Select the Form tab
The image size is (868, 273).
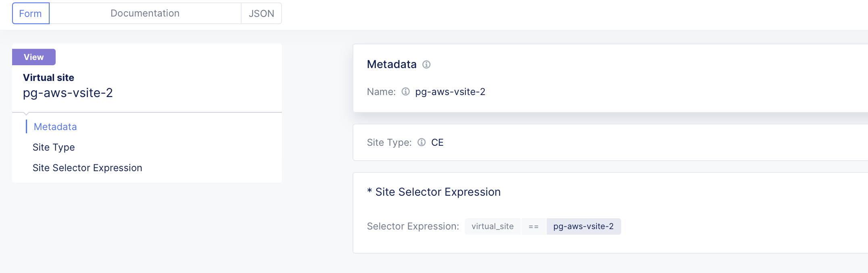point(30,13)
